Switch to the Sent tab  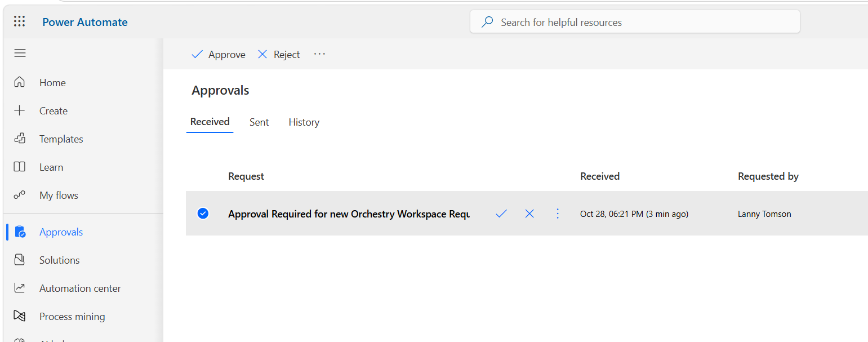(x=259, y=122)
